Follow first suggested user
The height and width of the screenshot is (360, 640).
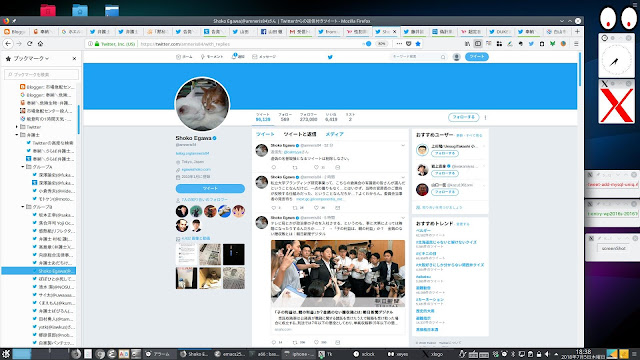click(x=445, y=153)
